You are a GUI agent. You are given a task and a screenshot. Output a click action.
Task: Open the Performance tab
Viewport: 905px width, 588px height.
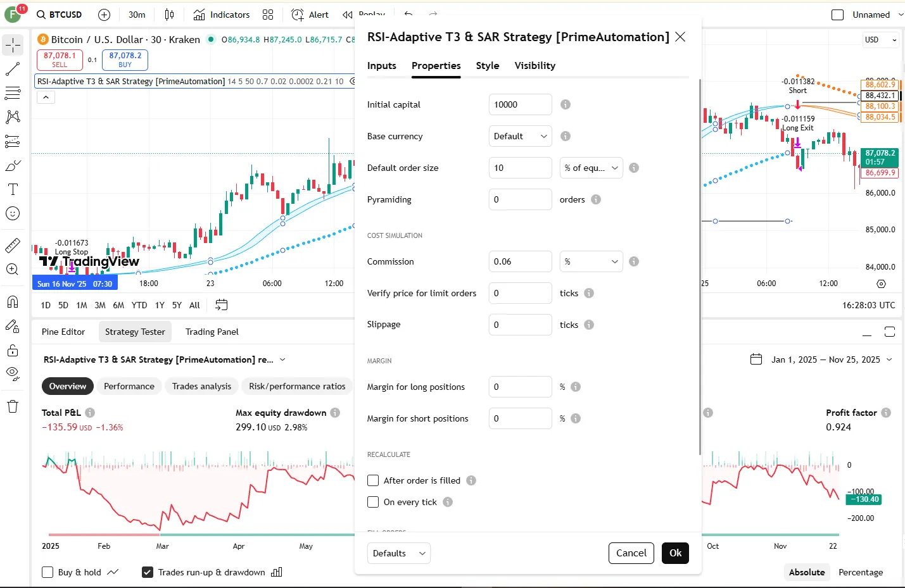(x=129, y=386)
